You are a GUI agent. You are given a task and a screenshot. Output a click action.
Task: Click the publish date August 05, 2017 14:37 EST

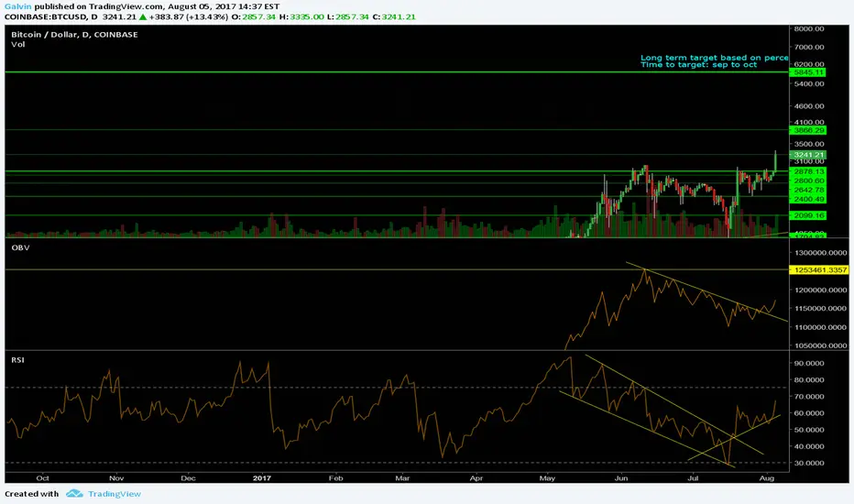(x=224, y=6)
